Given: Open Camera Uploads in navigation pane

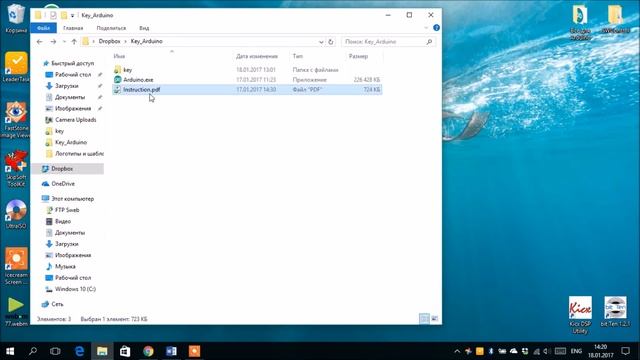Looking at the screenshot, I should (76, 120).
